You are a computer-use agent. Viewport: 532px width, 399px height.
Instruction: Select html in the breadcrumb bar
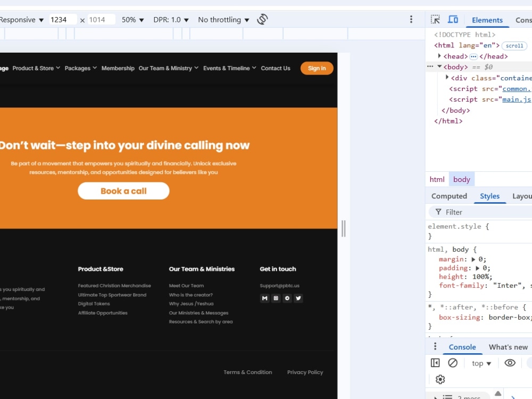pyautogui.click(x=437, y=179)
